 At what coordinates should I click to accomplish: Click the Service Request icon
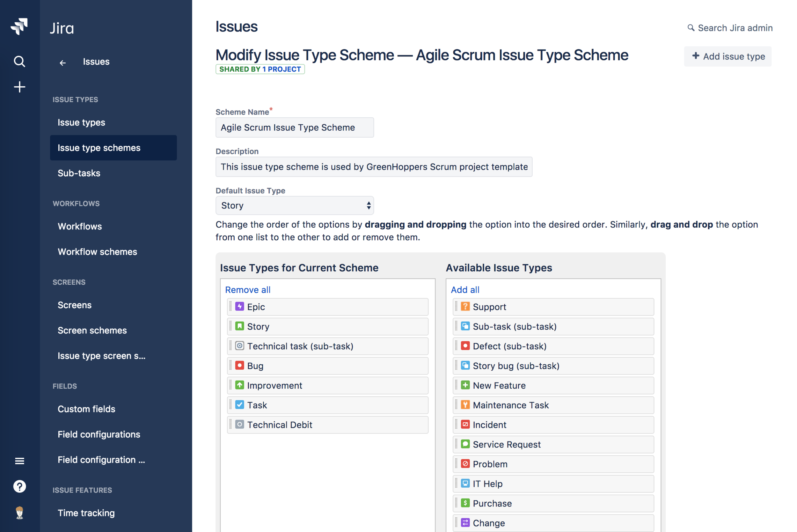(x=465, y=444)
